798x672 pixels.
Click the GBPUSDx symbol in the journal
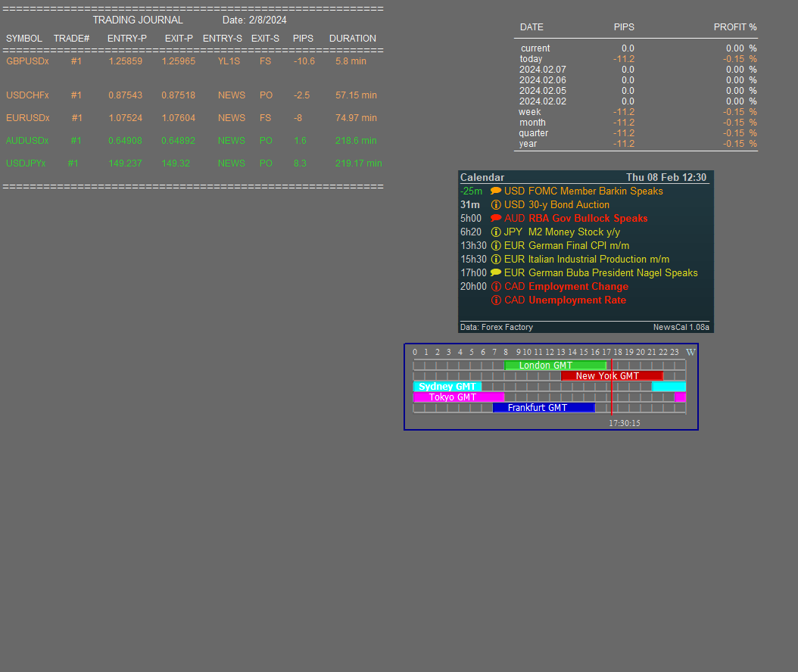(27, 61)
